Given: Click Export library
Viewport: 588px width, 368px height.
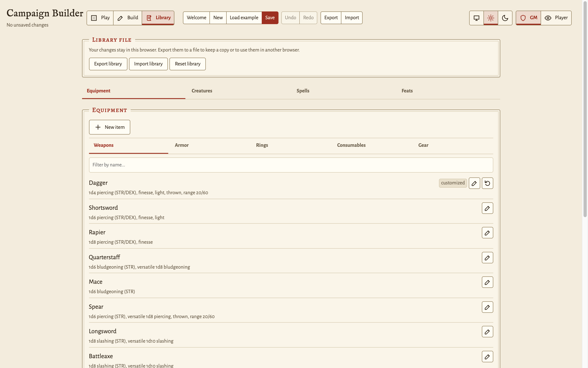Looking at the screenshot, I should (x=108, y=64).
